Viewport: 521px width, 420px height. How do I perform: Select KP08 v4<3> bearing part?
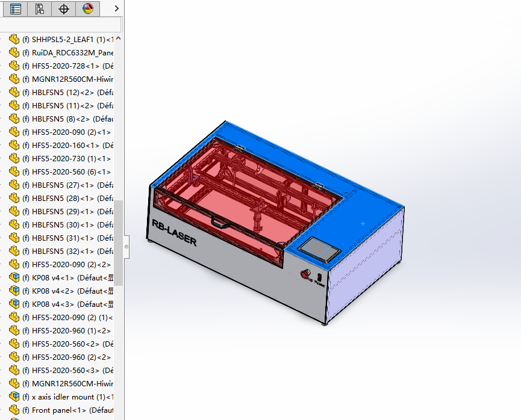point(67,304)
